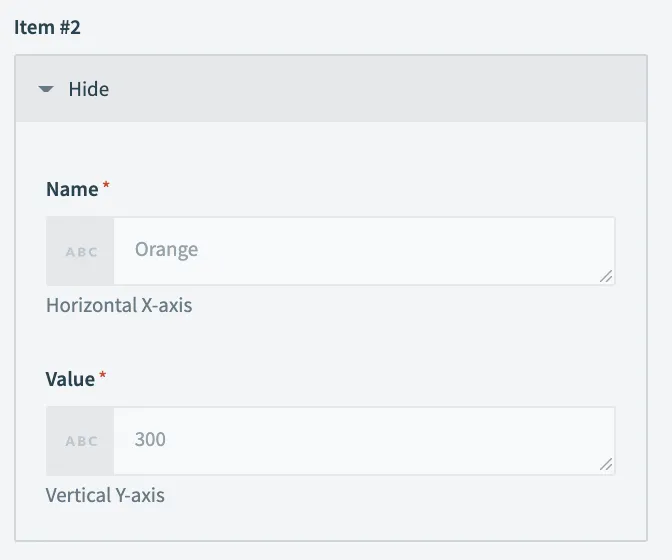The image size is (672, 560).
Task: Click empty space right of '300' in Value
Action: pos(400,440)
